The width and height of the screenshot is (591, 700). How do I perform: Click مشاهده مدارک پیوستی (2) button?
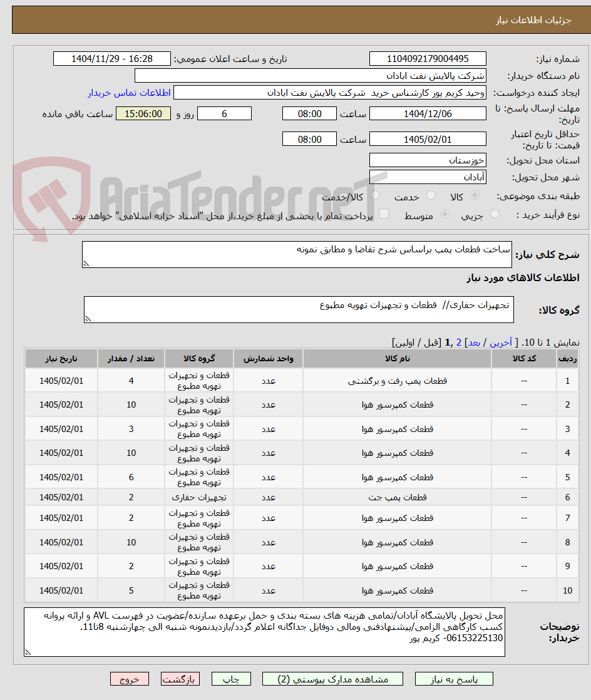pyautogui.click(x=332, y=679)
